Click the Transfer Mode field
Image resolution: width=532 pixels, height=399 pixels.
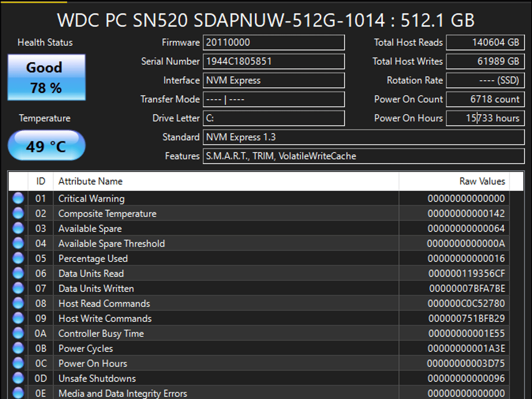274,99
